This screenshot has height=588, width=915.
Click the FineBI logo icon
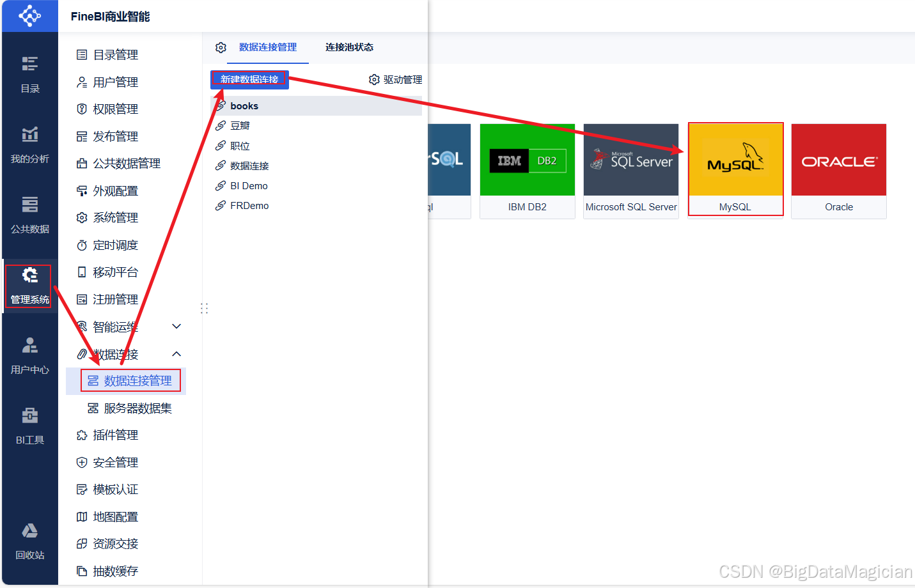click(29, 15)
